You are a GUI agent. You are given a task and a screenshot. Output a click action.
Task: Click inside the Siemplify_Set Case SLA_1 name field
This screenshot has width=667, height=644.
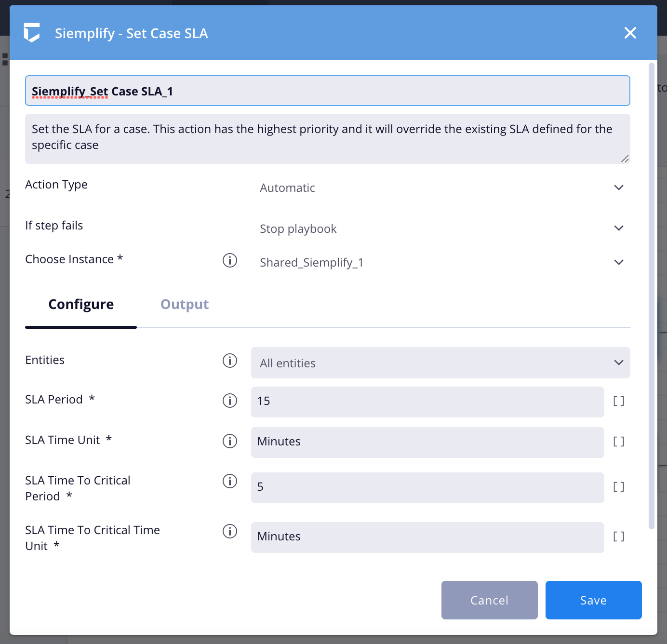328,91
